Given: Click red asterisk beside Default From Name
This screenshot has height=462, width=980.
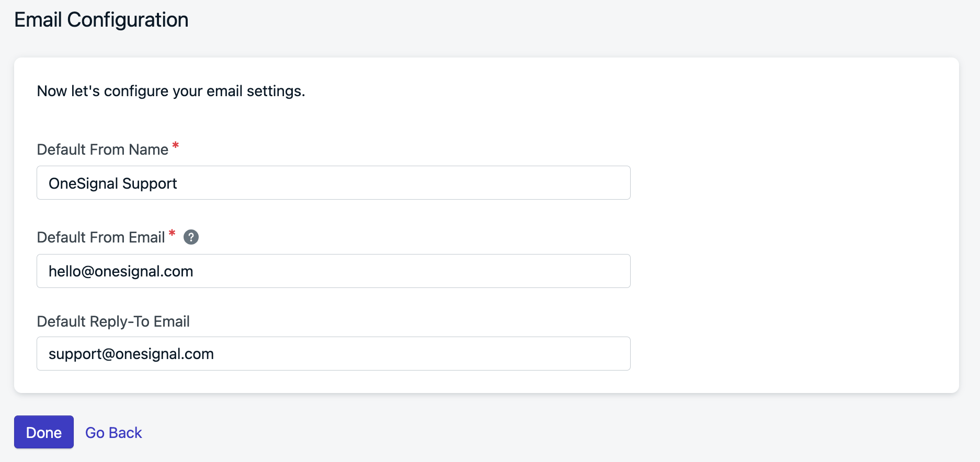Looking at the screenshot, I should click(x=176, y=145).
